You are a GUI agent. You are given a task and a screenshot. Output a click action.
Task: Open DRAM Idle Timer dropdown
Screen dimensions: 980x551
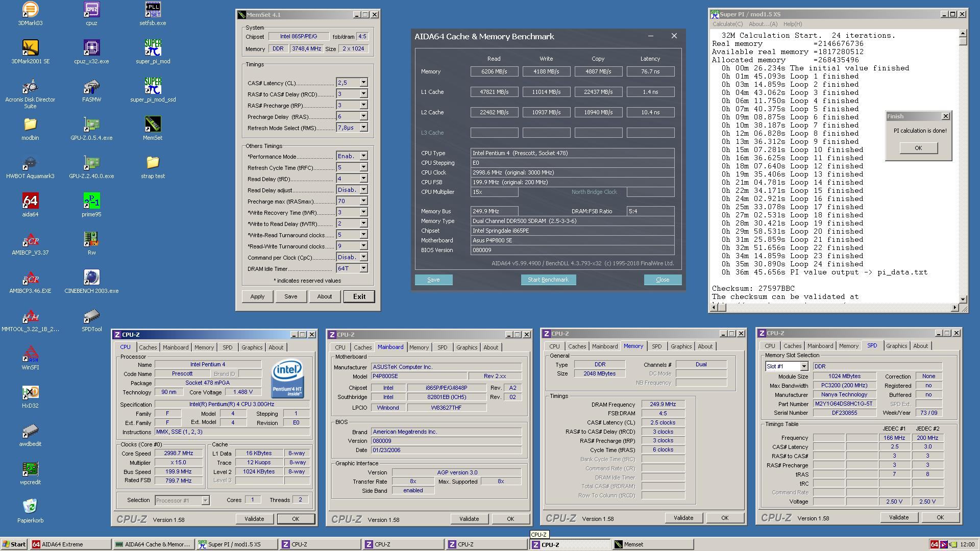[x=363, y=268]
